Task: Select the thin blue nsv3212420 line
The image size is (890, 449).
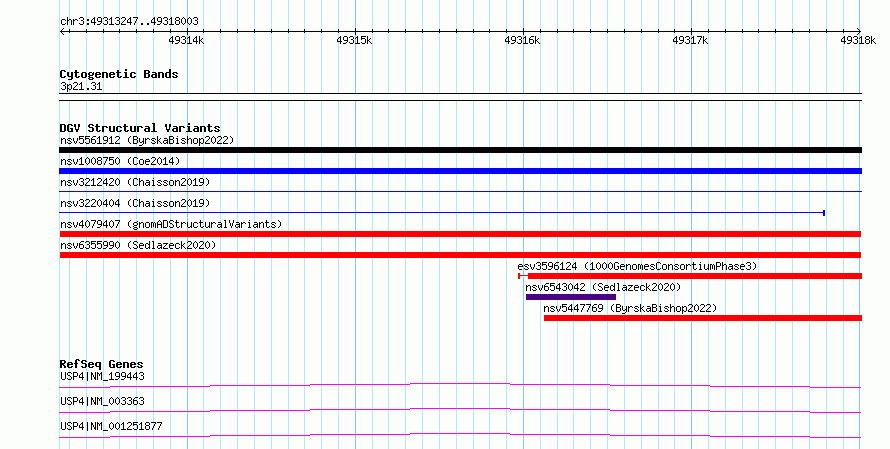Action: 460,192
